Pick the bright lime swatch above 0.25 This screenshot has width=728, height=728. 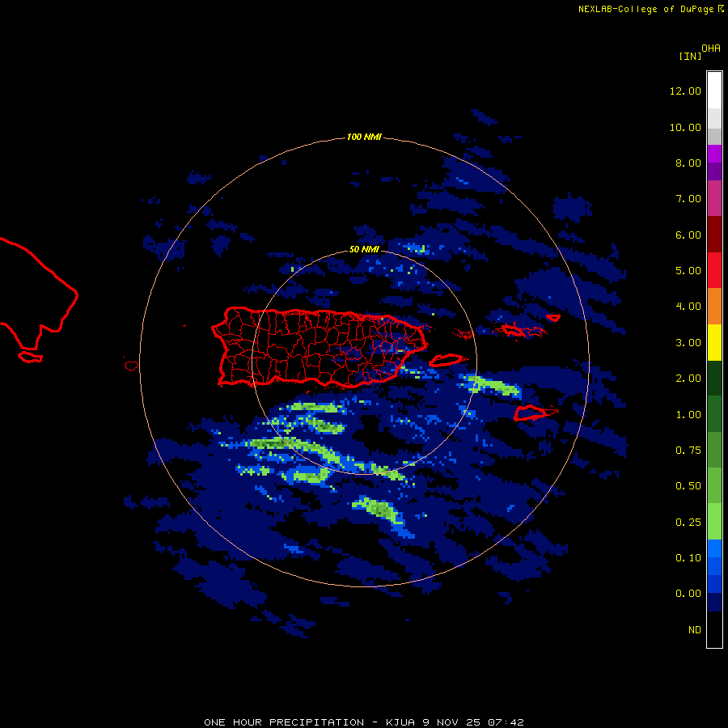click(x=714, y=522)
